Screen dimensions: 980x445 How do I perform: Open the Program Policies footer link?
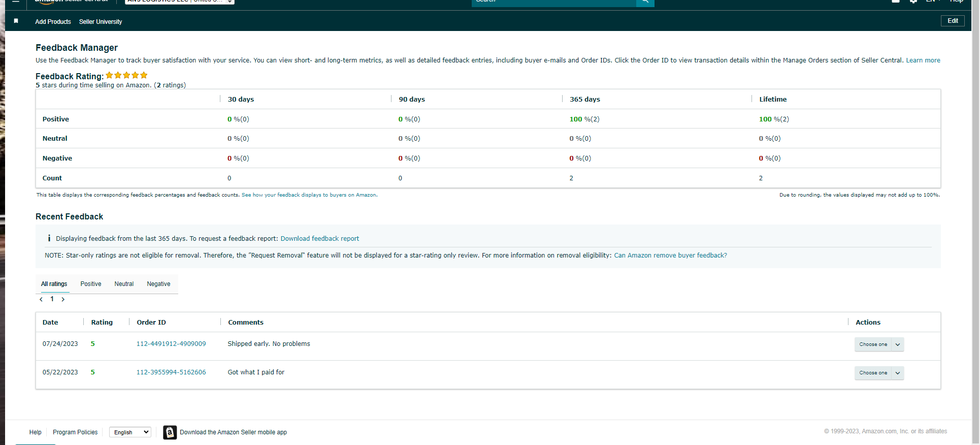point(75,432)
